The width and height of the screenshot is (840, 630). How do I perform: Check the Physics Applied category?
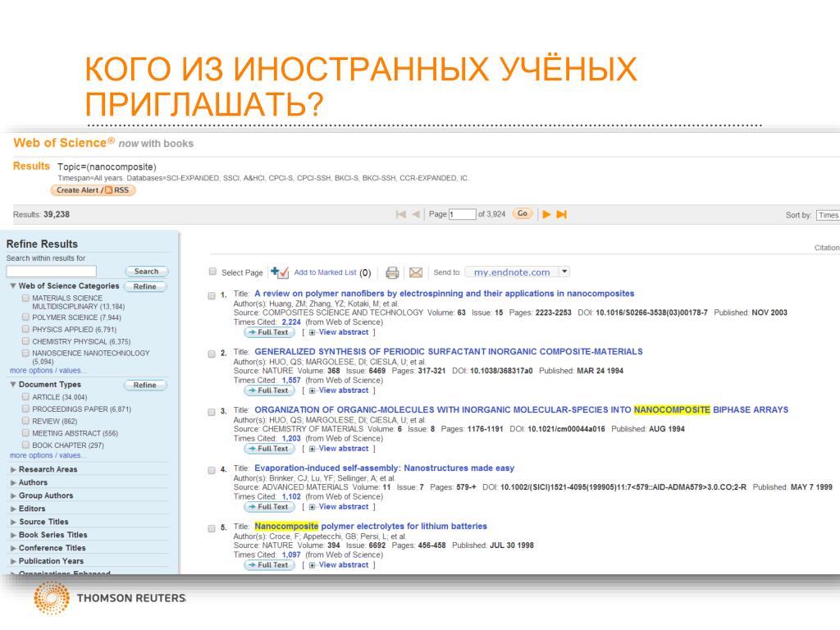point(25,329)
